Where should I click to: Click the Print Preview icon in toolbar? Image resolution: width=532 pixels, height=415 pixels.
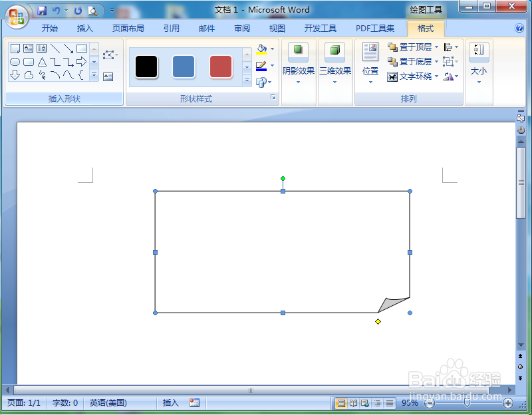pyautogui.click(x=92, y=11)
